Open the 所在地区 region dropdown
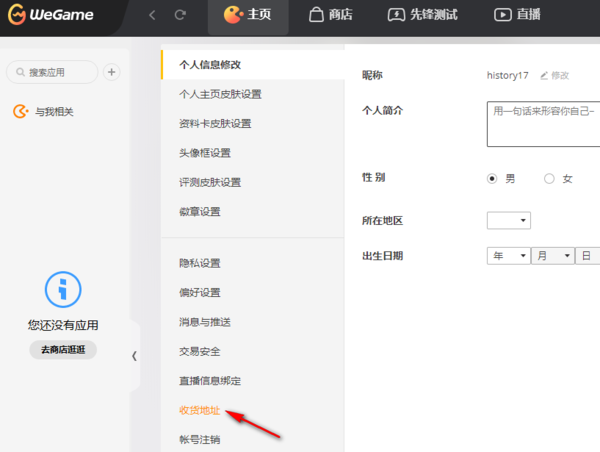This screenshot has width=600, height=452. (508, 220)
